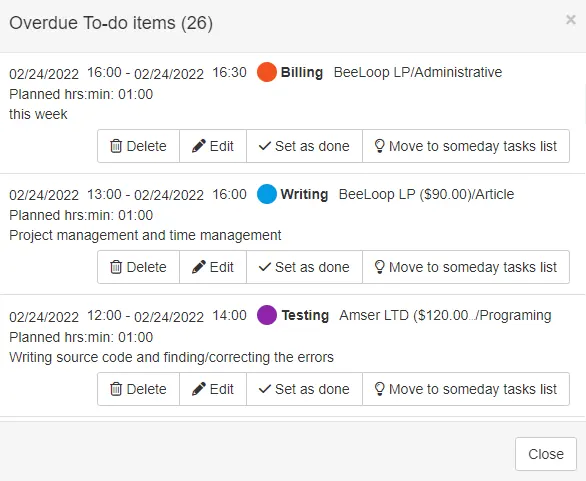Set the Writing task as done
This screenshot has height=481, width=586.
(304, 267)
